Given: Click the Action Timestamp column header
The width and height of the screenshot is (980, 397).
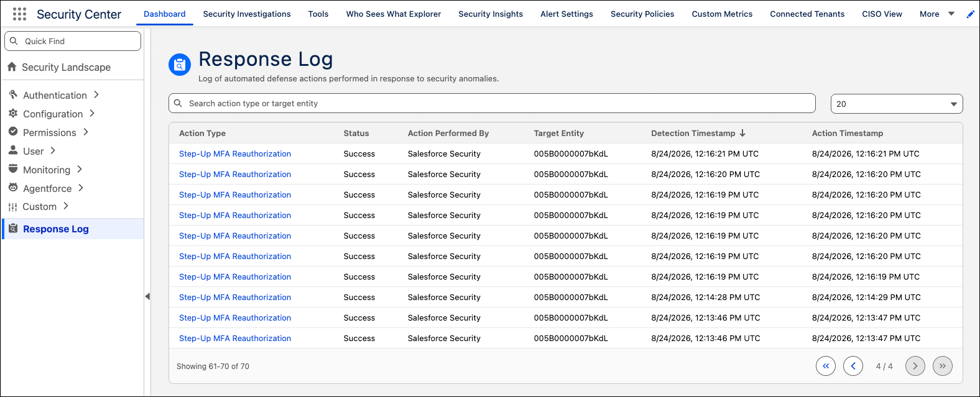Looking at the screenshot, I should pyautogui.click(x=848, y=133).
